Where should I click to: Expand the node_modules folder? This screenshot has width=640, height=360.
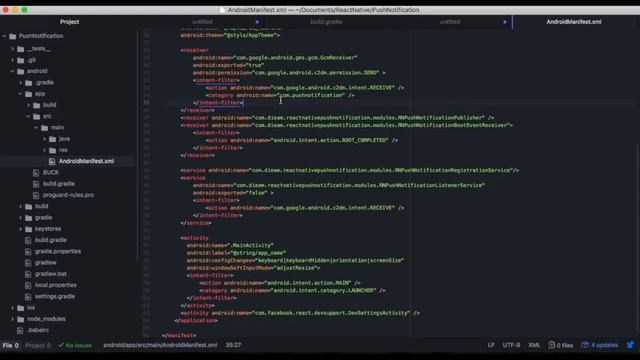tap(12, 319)
